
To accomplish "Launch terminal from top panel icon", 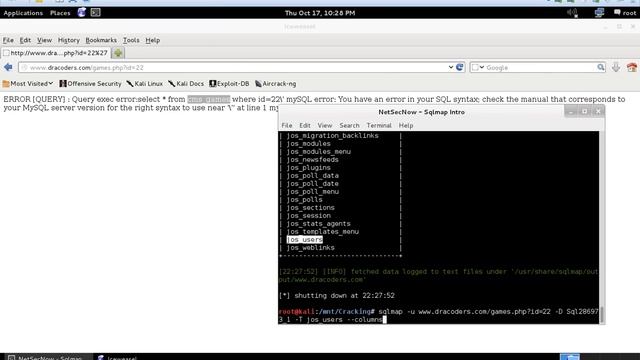I will point(96,13).
